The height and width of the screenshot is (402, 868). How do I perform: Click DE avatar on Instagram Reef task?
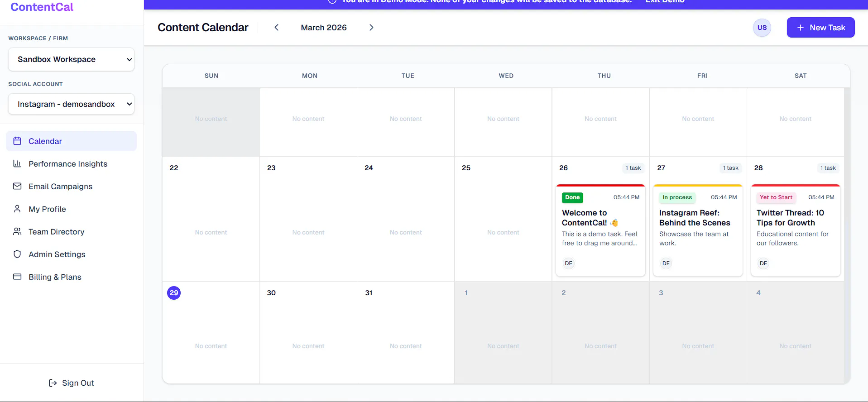click(666, 263)
